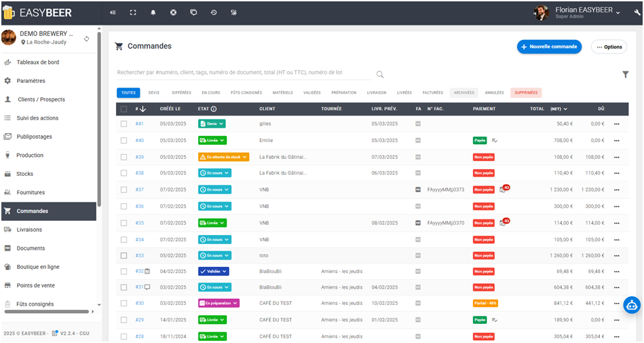Check the box for order #37
644x343 pixels.
(124, 189)
